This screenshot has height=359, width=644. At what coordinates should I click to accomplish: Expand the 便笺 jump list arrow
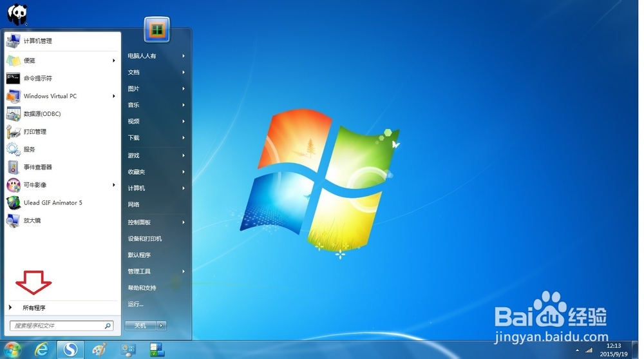pos(114,61)
